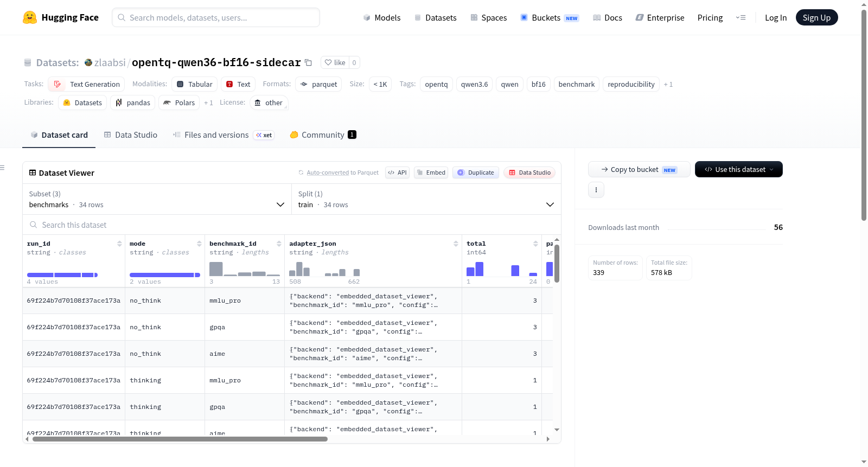
Task: Click the Sign Up button
Action: click(816, 17)
